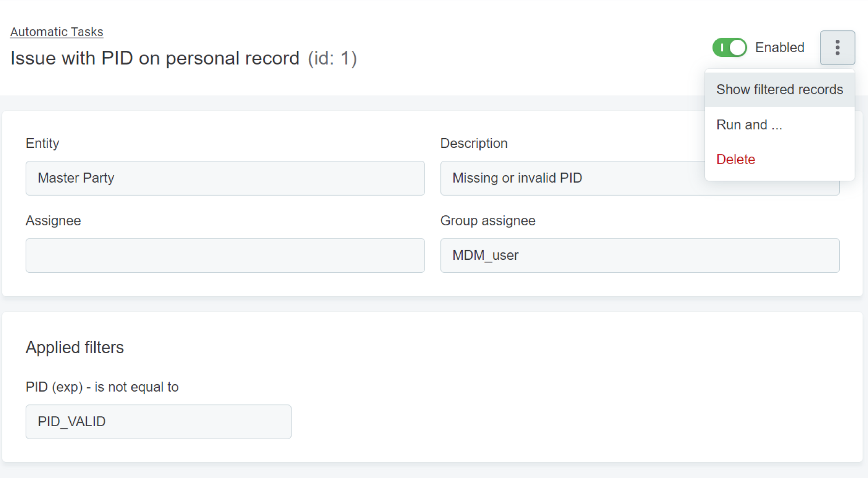Viewport: 868px width, 478px height.
Task: Click the 'Entity' field label
Action: tap(42, 143)
